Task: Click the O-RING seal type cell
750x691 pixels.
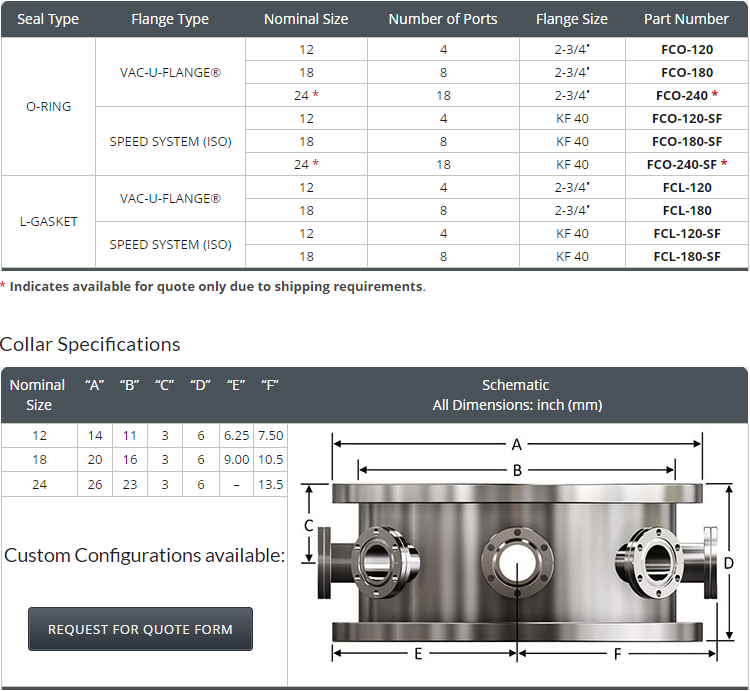Action: 48,107
